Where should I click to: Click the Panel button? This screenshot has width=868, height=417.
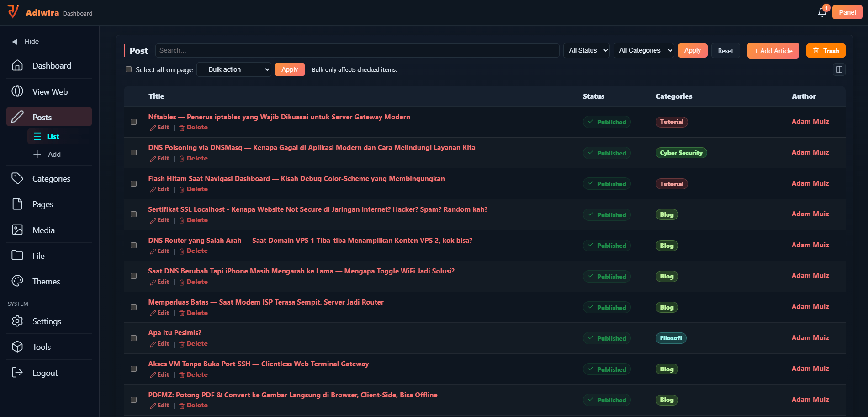click(847, 12)
